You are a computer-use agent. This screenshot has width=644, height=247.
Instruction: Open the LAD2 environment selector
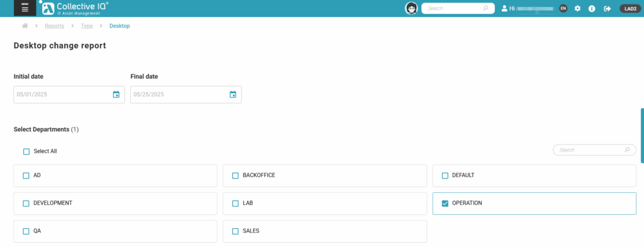630,9
